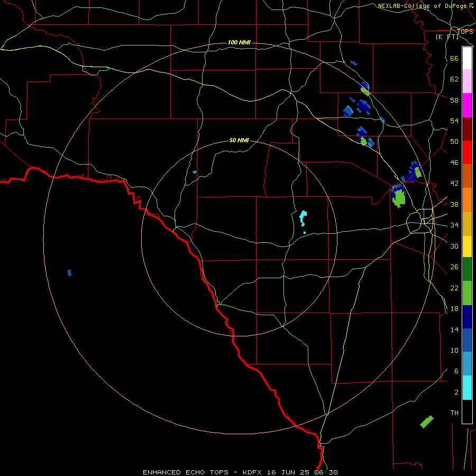Click the rounded blue echo left of the streaked echo
This screenshot has height=476, width=476.
(348, 111)
